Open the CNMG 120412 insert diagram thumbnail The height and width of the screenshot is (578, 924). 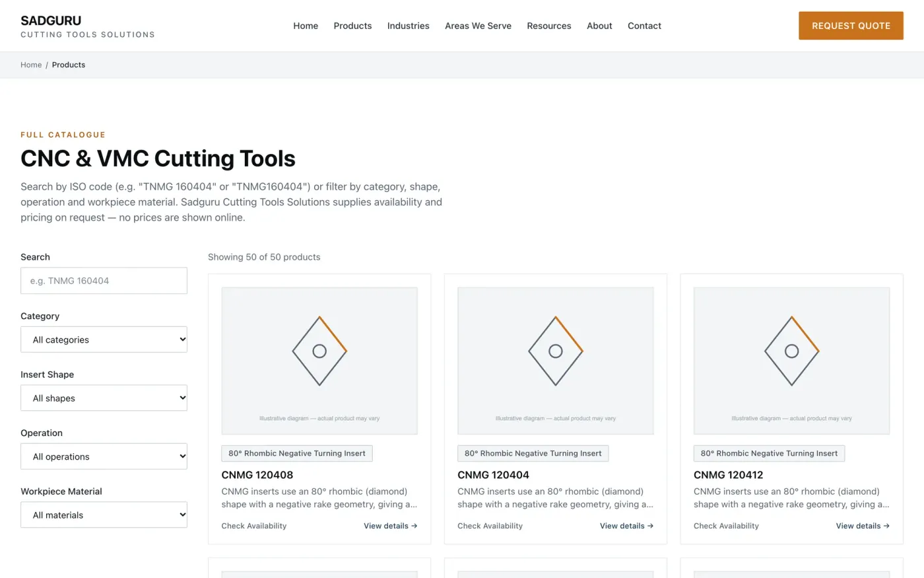click(x=791, y=361)
